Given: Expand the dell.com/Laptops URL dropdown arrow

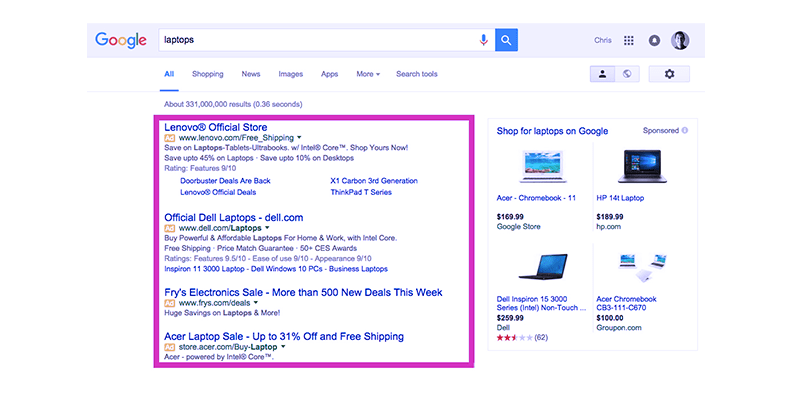Looking at the screenshot, I should pos(267,228).
